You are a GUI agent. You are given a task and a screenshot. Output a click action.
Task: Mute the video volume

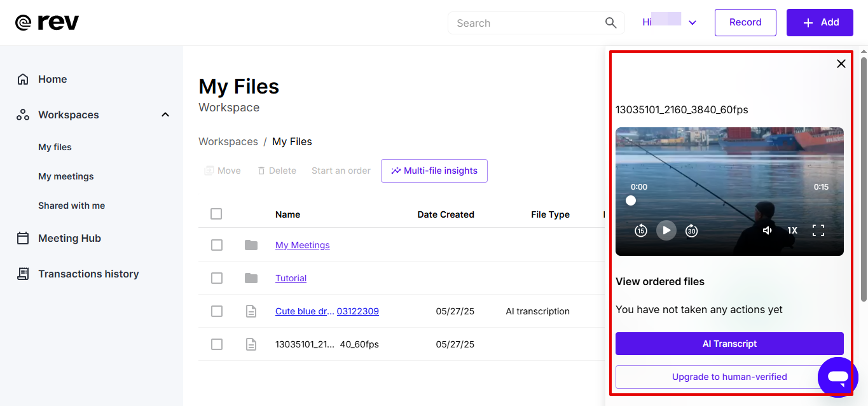(x=768, y=230)
